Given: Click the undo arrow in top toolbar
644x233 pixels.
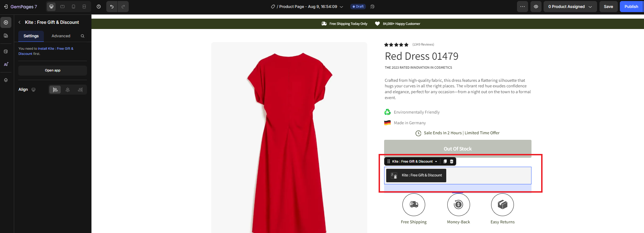Looking at the screenshot, I should point(112,7).
